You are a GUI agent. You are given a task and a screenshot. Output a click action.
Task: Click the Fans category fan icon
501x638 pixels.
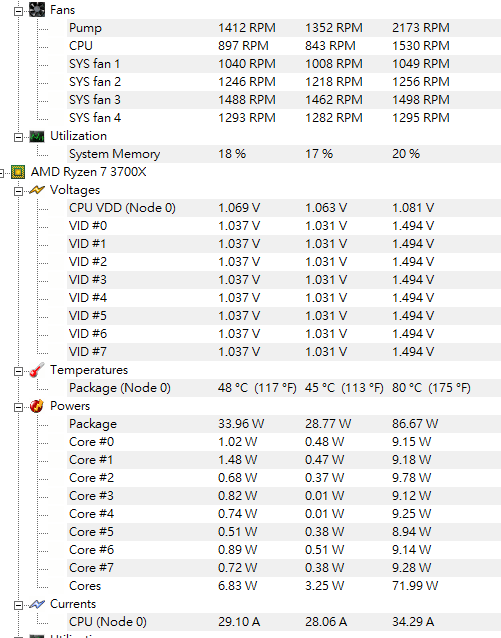[x=37, y=9]
